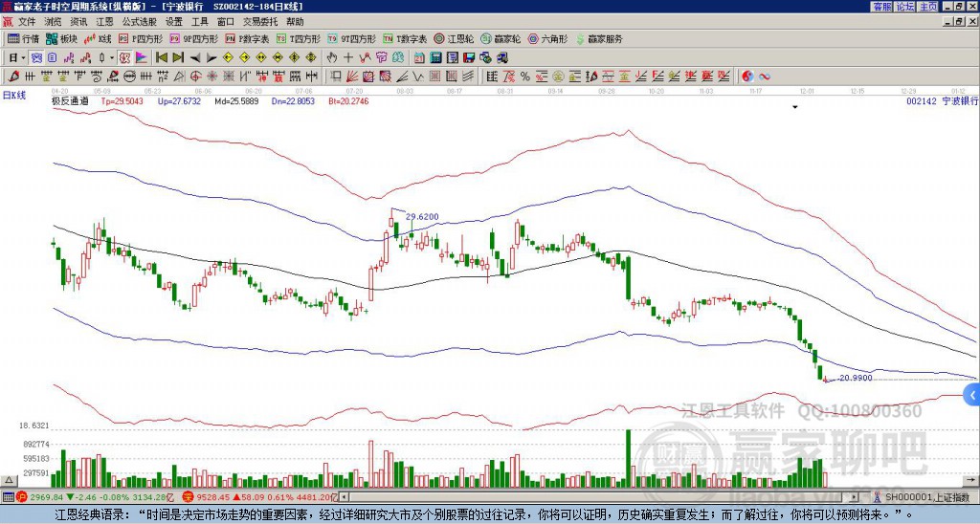This screenshot has height=524, width=980.
Task: Click the 沪 index icon in status bar
Action: pos(21,497)
